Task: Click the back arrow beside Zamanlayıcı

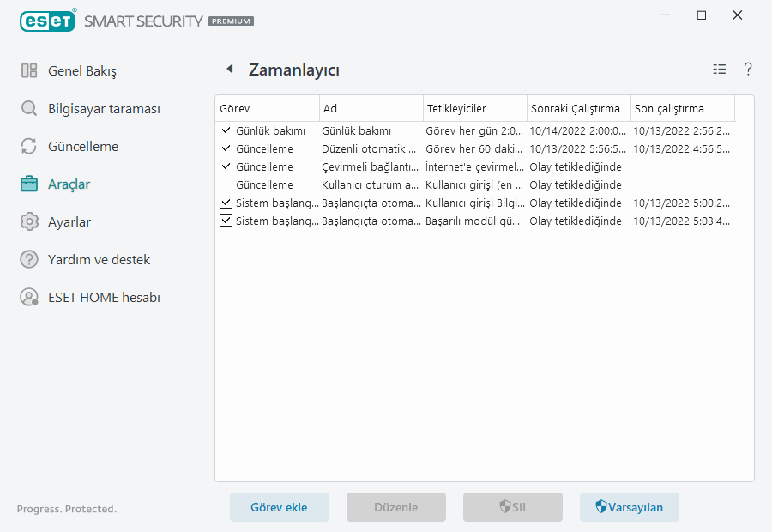Action: point(228,69)
